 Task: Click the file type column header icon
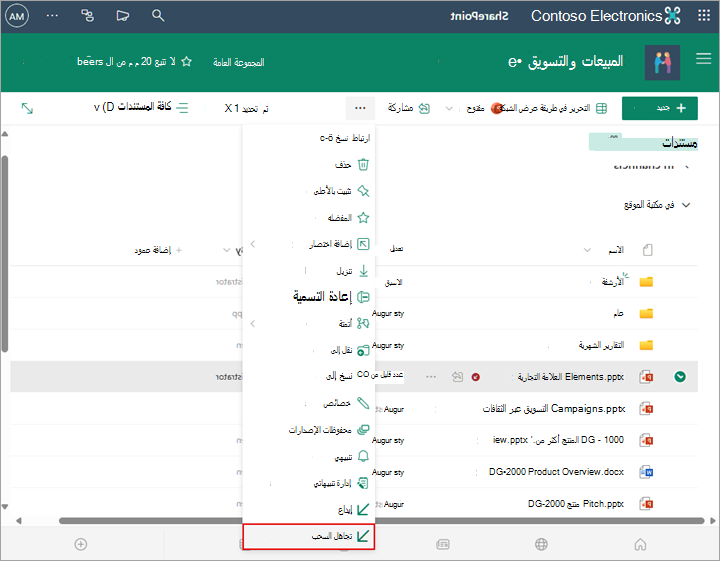point(647,250)
